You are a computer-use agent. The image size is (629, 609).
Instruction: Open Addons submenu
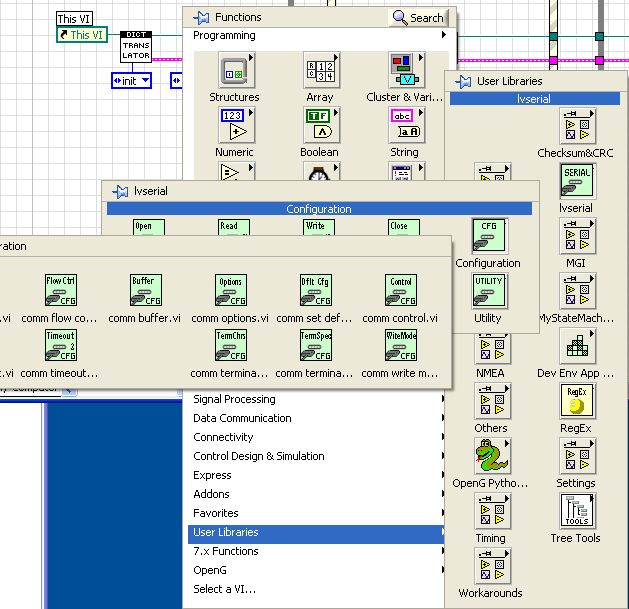tap(317, 494)
